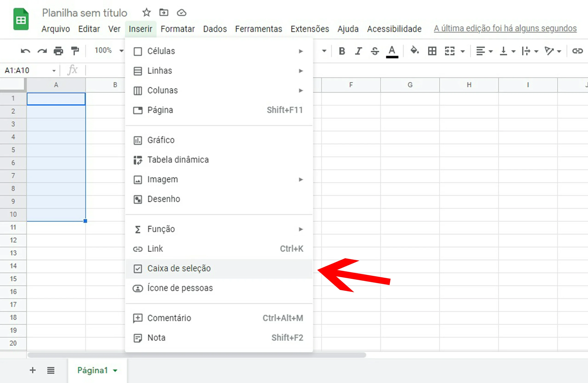The height and width of the screenshot is (383, 588).
Task: Toggle Bold formatting
Action: pyautogui.click(x=342, y=51)
